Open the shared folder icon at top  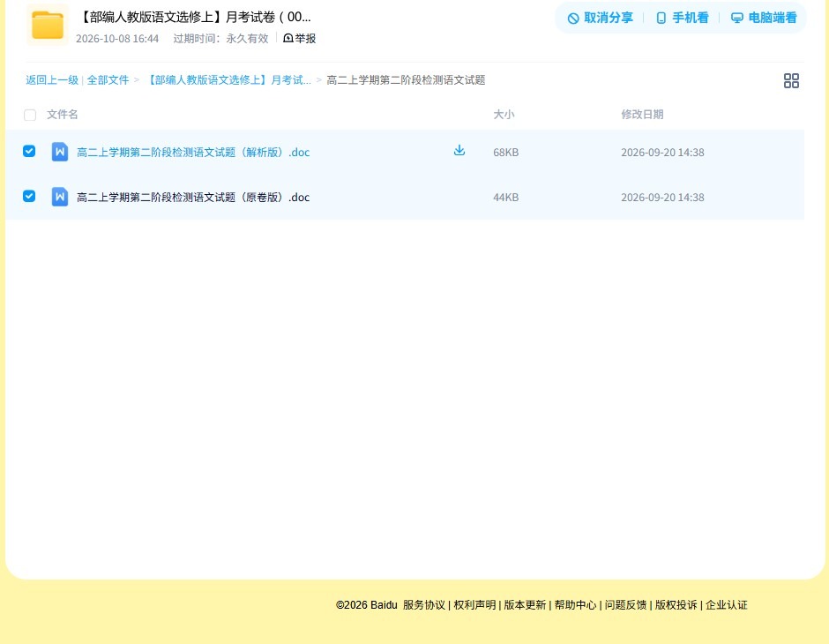click(x=48, y=25)
